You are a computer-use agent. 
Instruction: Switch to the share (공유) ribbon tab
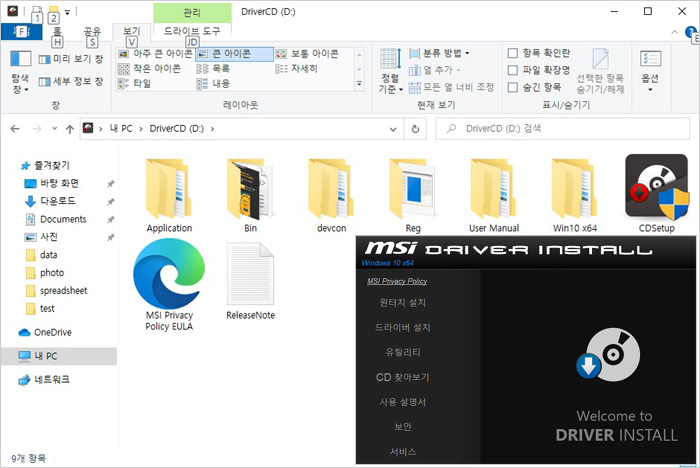pyautogui.click(x=92, y=31)
